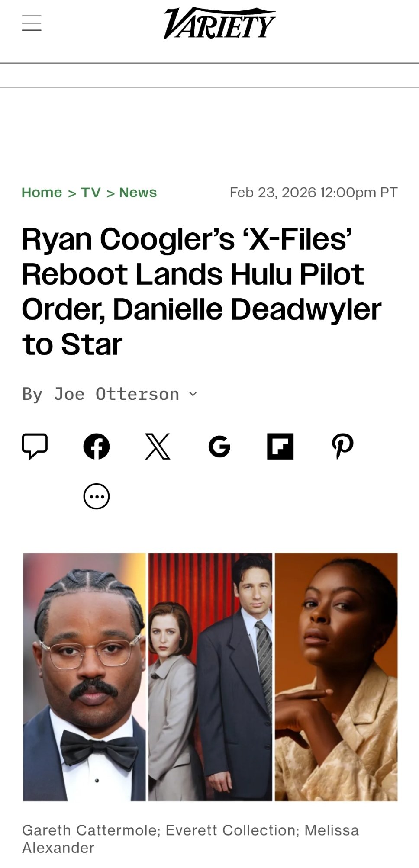This screenshot has width=419, height=868.
Task: Click the Variety logo
Action: click(x=219, y=23)
